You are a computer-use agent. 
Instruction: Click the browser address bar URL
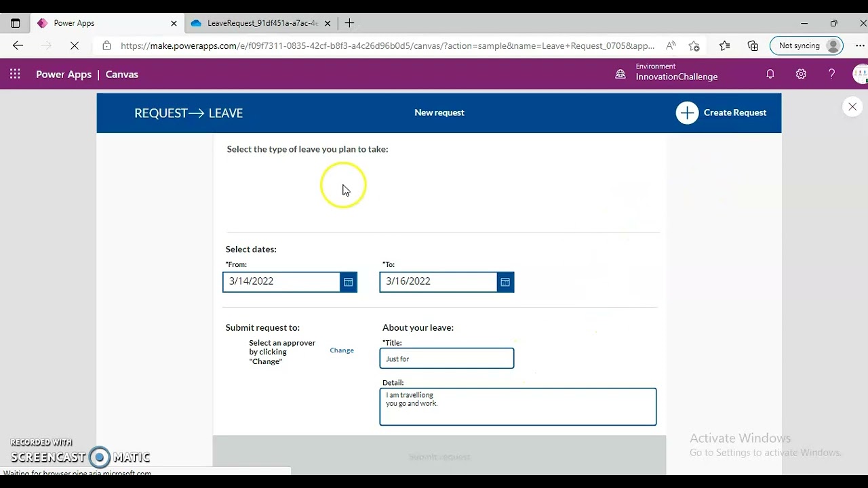click(387, 45)
